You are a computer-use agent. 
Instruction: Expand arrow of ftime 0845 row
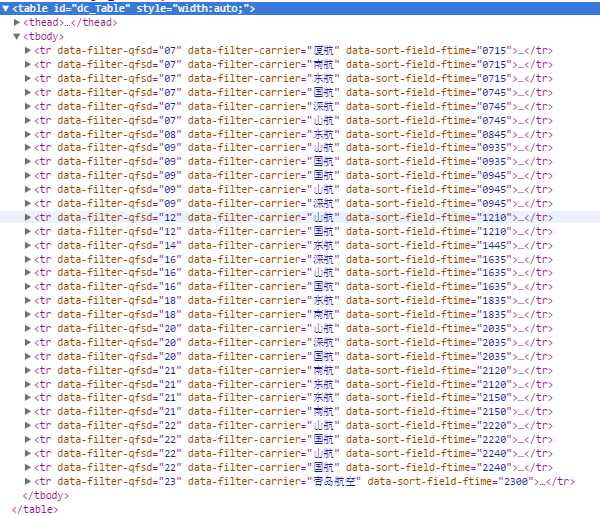[28, 134]
